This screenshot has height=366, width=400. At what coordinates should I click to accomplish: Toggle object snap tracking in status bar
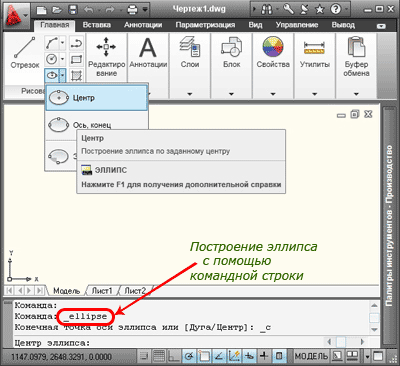click(219, 357)
